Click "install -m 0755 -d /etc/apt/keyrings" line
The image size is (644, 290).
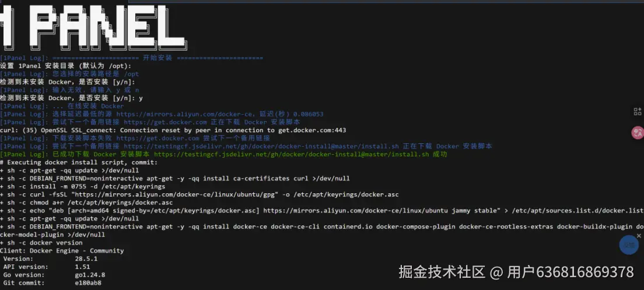tap(83, 186)
